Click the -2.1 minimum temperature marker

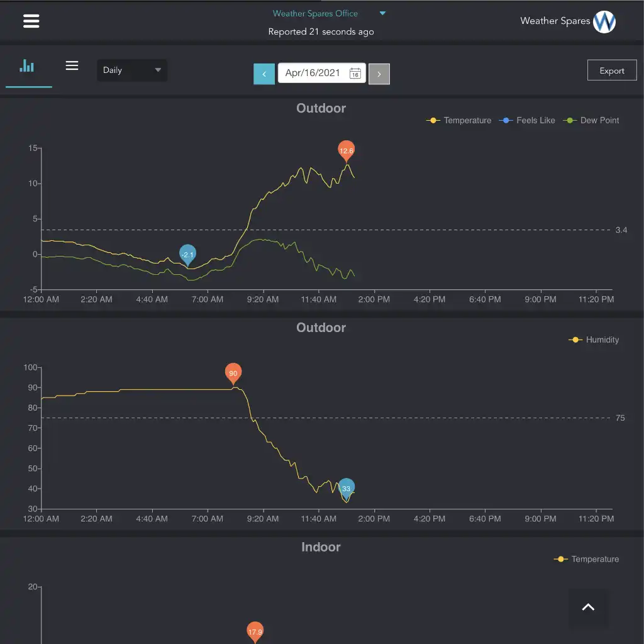pyautogui.click(x=187, y=254)
